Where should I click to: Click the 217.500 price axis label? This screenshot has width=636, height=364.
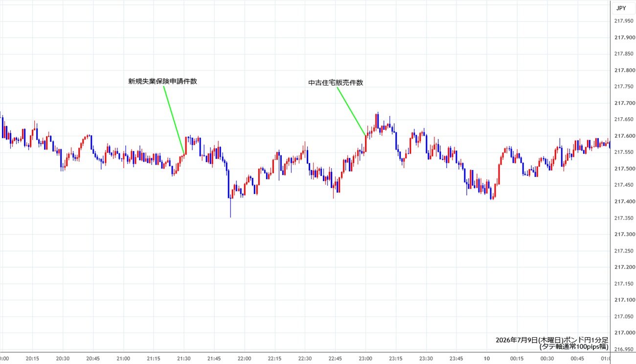click(x=624, y=169)
